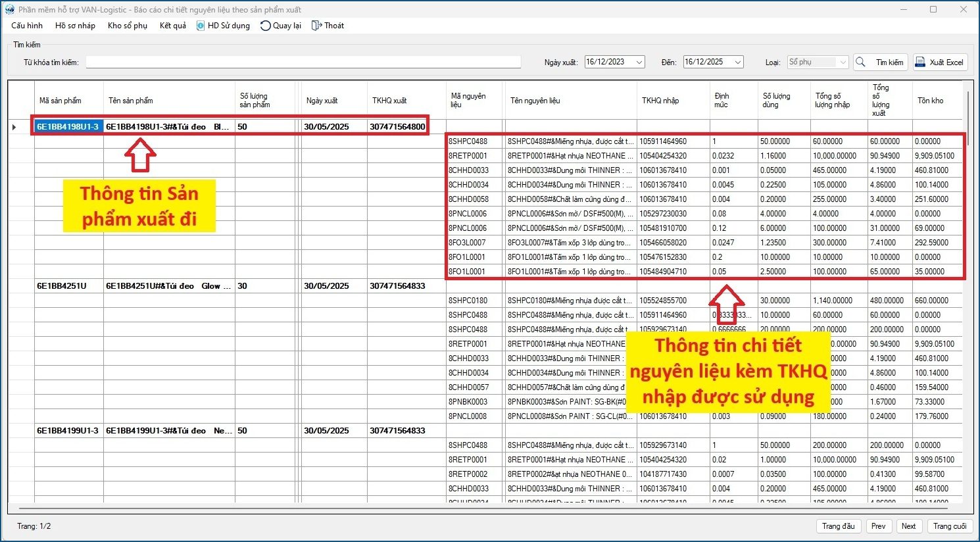Viewport: 980px width, 542px height.
Task: Open the Ngày xuất date dropdown
Action: click(639, 62)
